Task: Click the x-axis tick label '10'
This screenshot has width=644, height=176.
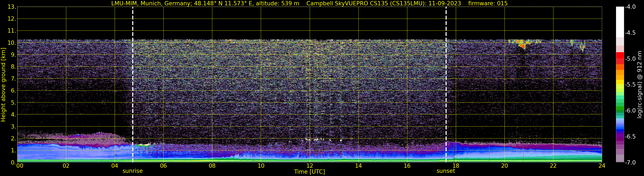Action: [x=261, y=166]
